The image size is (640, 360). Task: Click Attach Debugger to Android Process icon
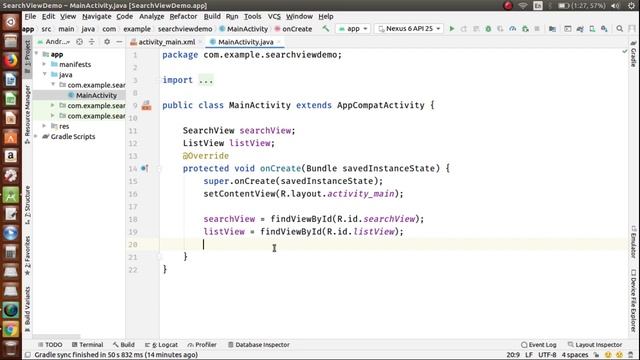point(525,29)
